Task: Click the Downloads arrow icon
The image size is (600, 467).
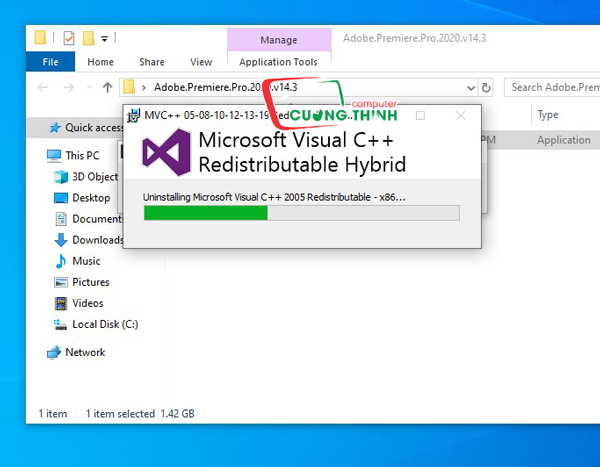Action: tap(61, 240)
